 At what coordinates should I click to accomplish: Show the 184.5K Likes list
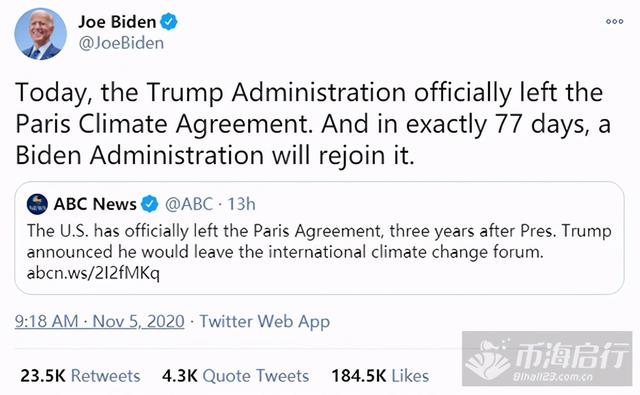pos(380,376)
